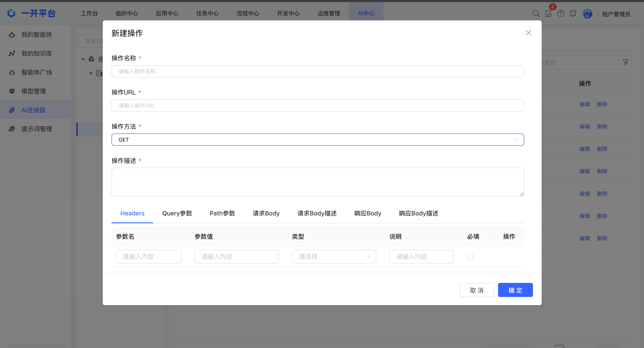Open the notification bell icon
The height and width of the screenshot is (348, 644).
(x=573, y=14)
